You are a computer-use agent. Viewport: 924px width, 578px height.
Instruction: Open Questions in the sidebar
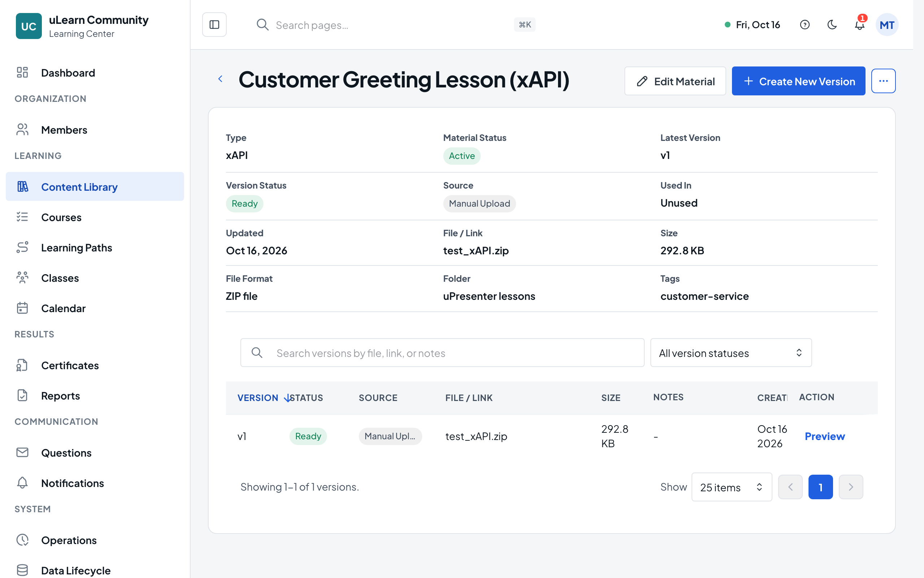pyautogui.click(x=95, y=453)
